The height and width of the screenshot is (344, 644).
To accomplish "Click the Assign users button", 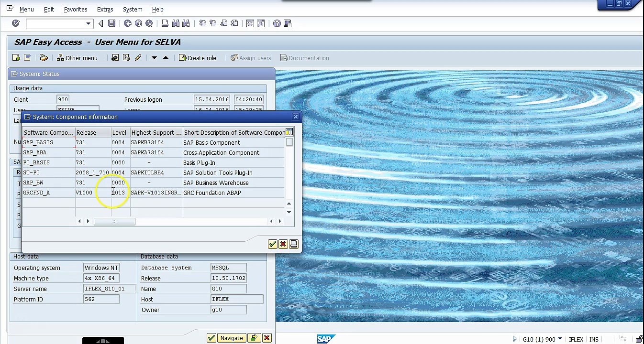I will point(251,58).
